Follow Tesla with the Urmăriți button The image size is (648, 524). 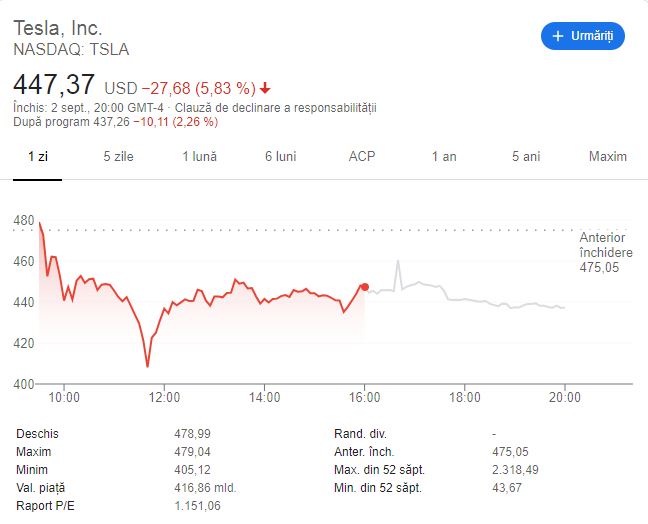point(583,36)
